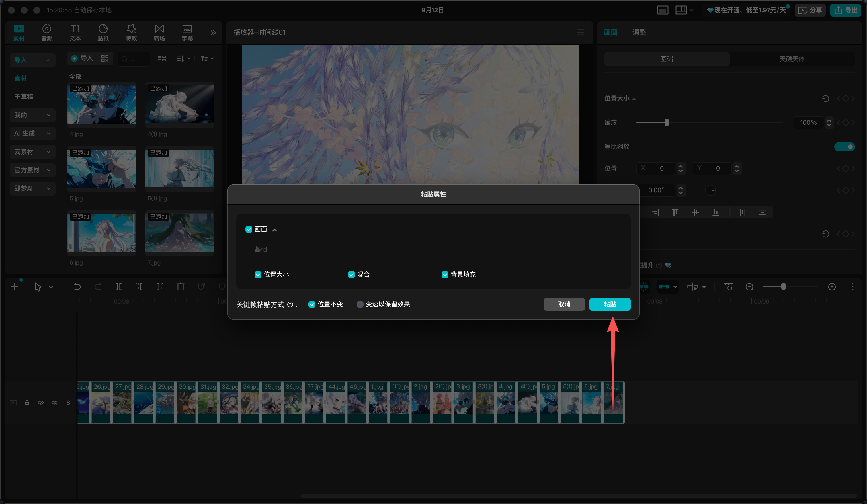This screenshot has height=504, width=867.
Task: Mute the main track audio
Action: click(54, 403)
